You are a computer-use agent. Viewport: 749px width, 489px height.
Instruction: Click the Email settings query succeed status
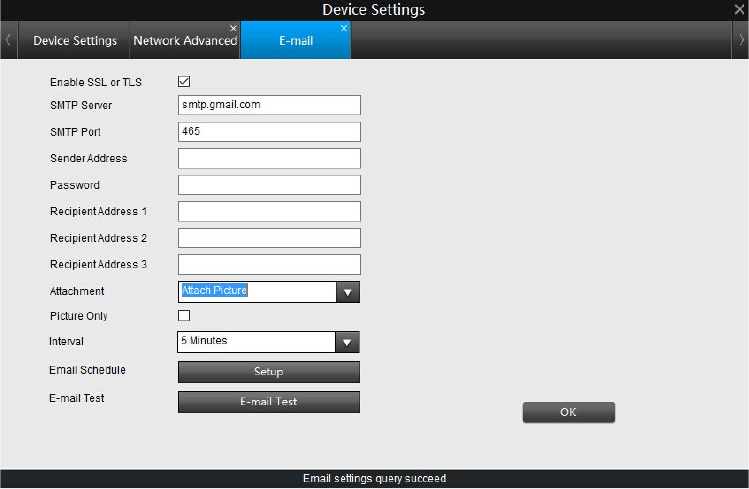click(x=374, y=478)
